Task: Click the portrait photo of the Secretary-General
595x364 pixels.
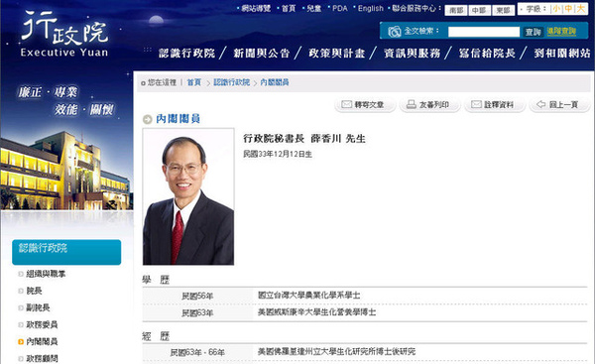Action: [188, 196]
